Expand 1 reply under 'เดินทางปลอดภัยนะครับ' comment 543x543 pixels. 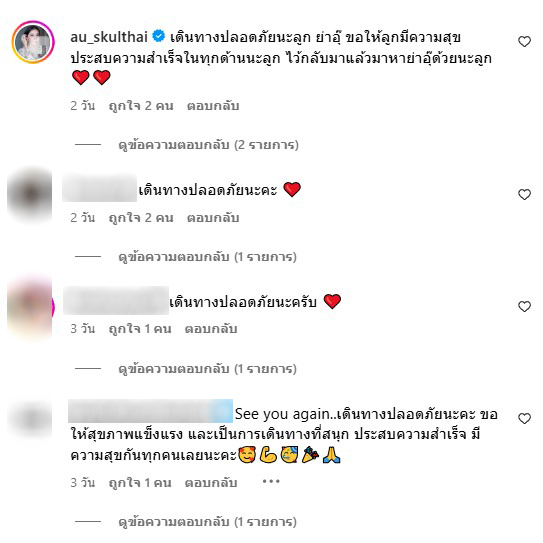click(x=207, y=369)
